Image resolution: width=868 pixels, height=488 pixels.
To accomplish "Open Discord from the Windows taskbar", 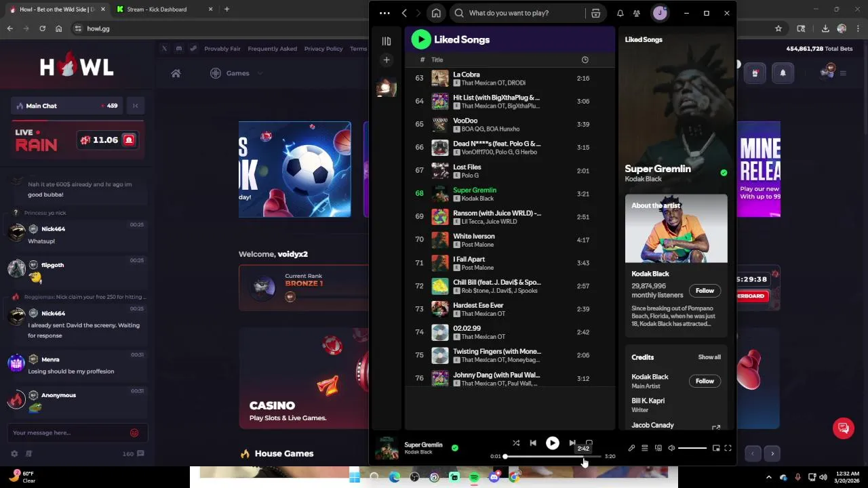I will pos(494,477).
